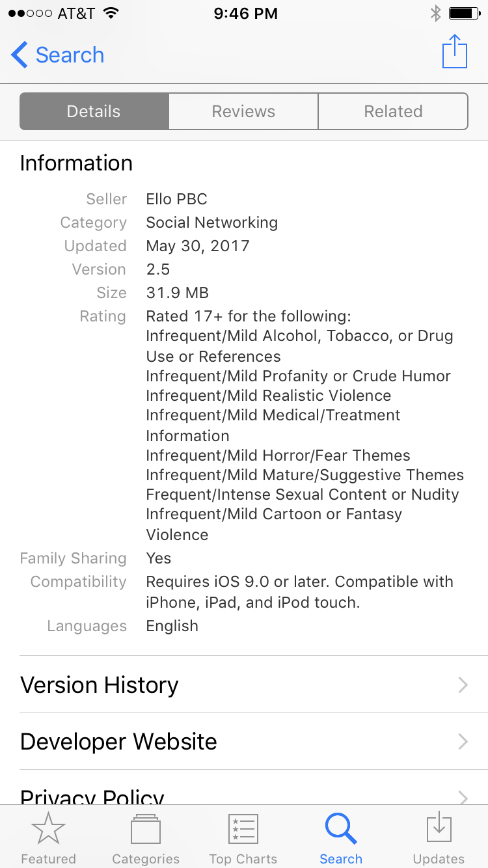Tap the Bluetooth status icon
This screenshot has width=488, height=868.
pyautogui.click(x=435, y=14)
